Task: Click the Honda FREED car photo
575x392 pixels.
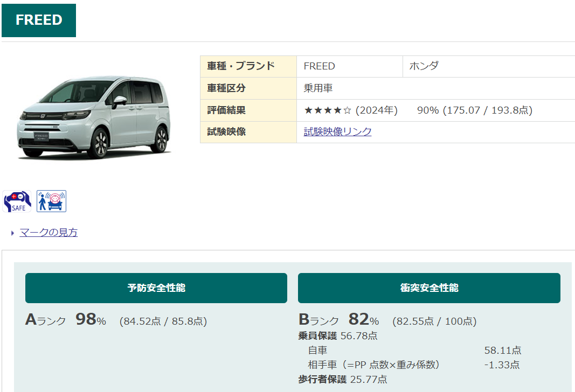Action: tap(94, 117)
